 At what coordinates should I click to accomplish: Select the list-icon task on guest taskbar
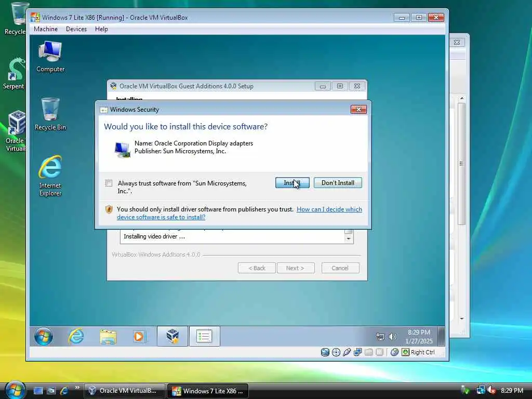click(x=204, y=336)
